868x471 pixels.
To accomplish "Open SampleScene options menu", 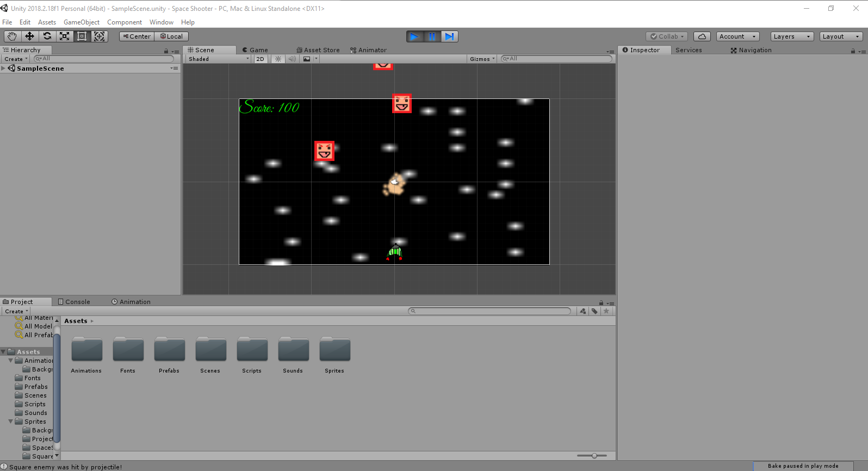I will click(x=174, y=69).
